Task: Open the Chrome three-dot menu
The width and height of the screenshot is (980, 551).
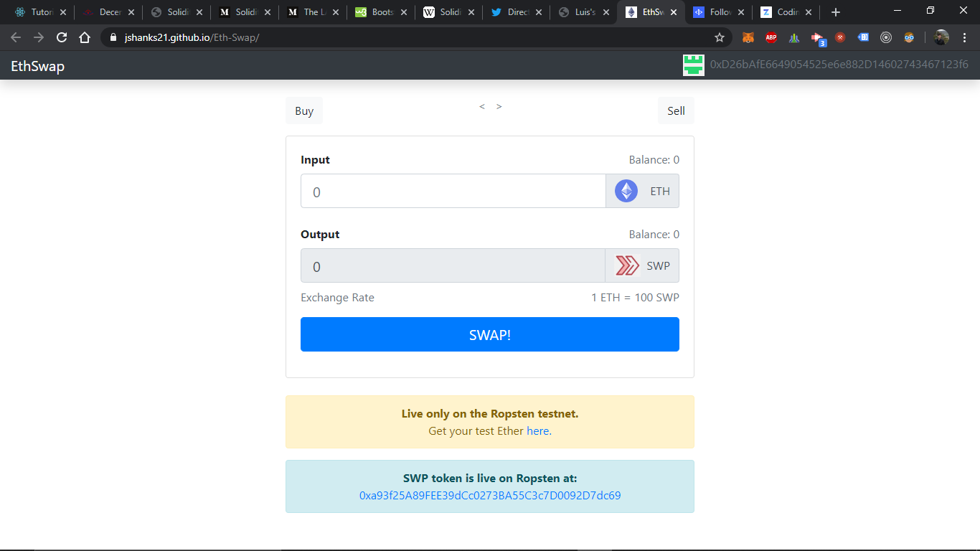Action: click(x=965, y=37)
